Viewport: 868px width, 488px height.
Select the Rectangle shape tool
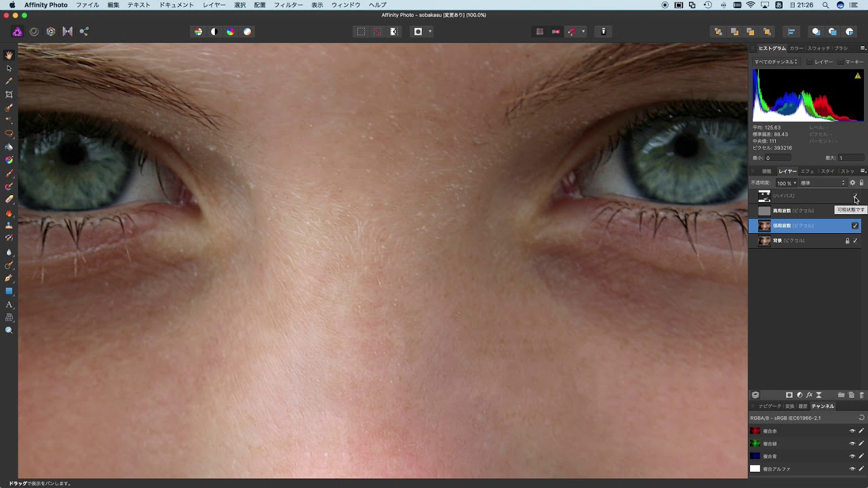click(9, 291)
